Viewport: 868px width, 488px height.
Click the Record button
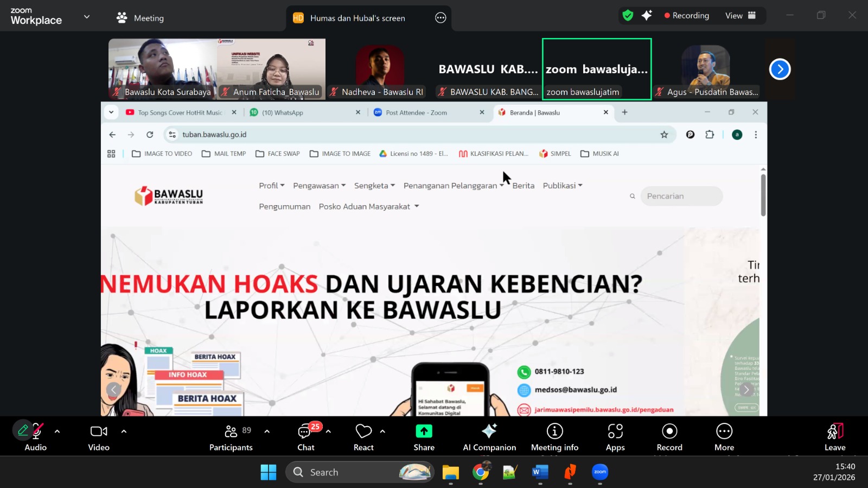[x=669, y=437]
